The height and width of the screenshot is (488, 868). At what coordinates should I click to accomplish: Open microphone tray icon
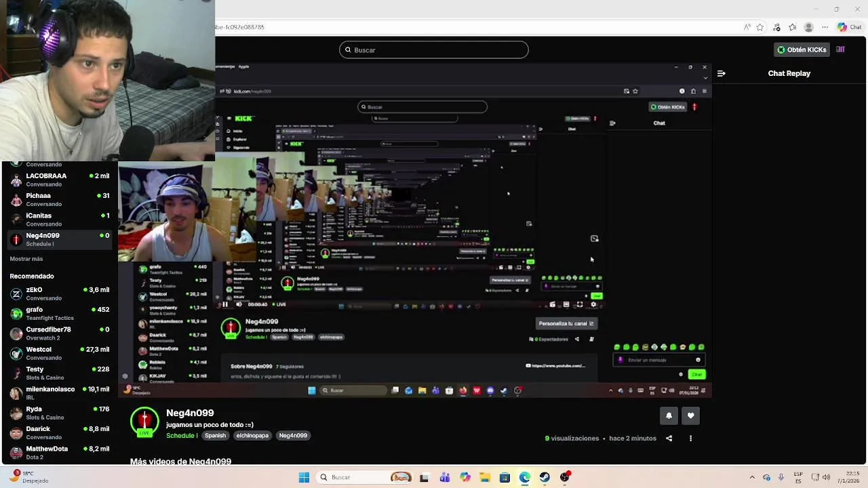click(x=781, y=477)
